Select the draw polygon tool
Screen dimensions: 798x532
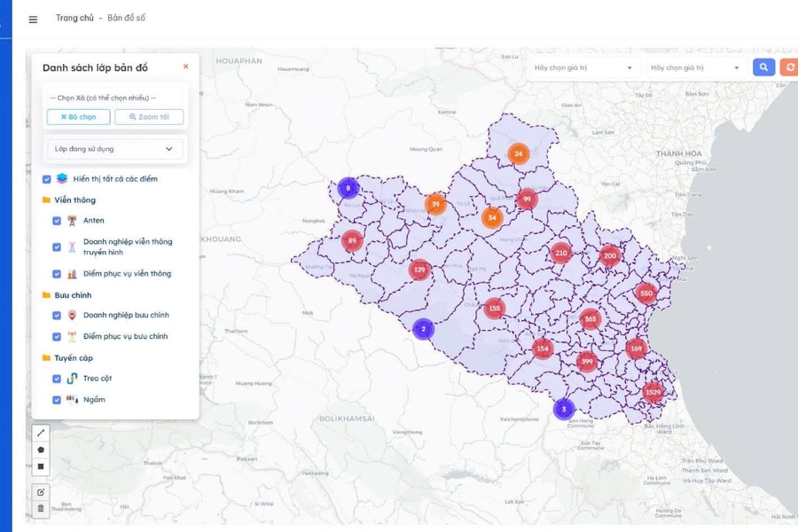pyautogui.click(x=40, y=450)
